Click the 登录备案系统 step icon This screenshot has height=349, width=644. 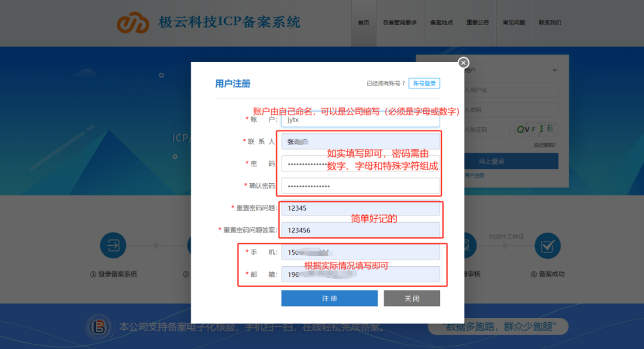113,245
